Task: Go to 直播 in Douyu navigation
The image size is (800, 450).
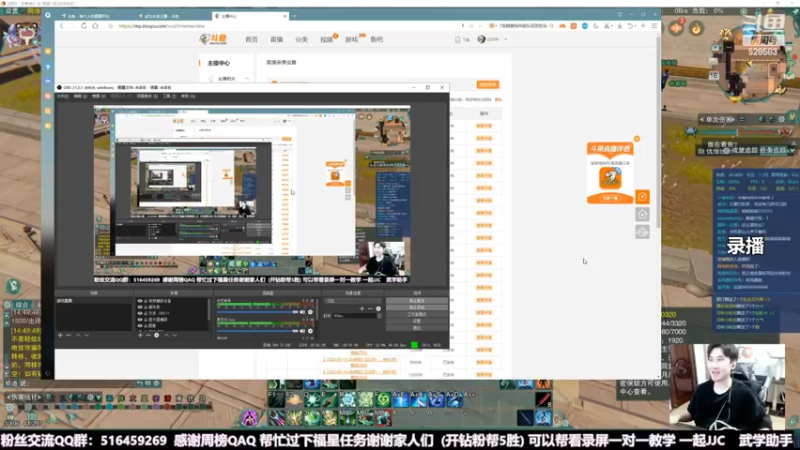Action: pos(277,39)
